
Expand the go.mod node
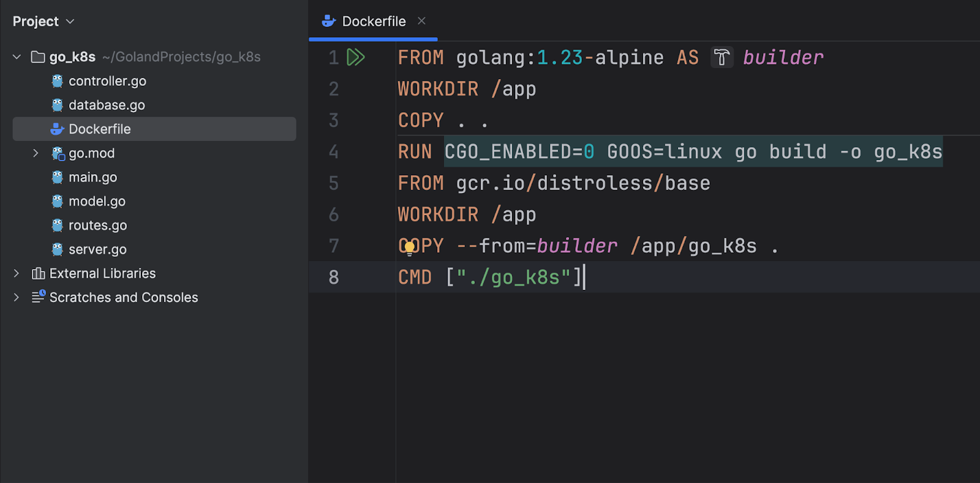(36, 153)
